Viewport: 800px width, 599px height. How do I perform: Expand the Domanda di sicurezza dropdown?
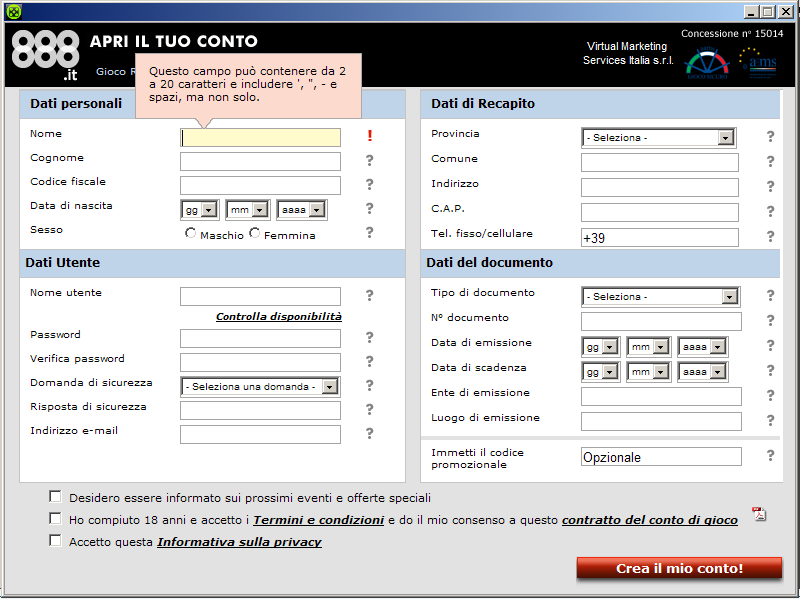260,387
